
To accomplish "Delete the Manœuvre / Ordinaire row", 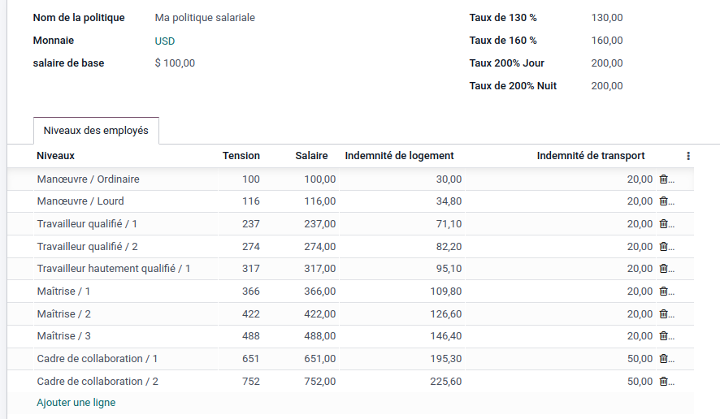I will tap(664, 179).
